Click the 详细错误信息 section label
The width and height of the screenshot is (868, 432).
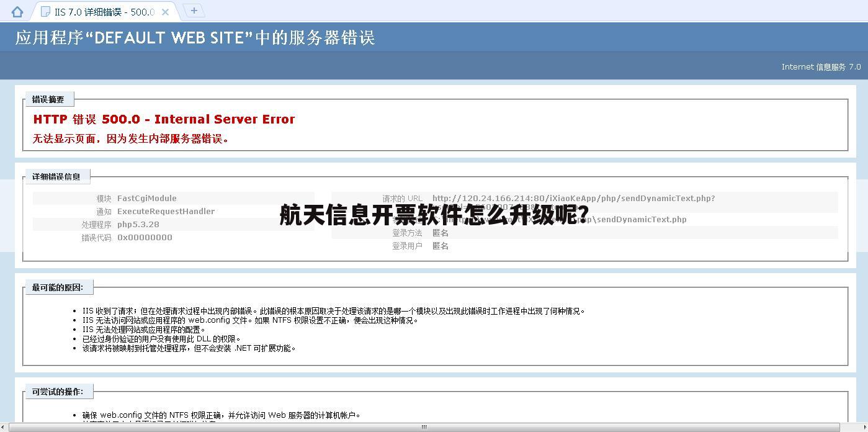pos(56,176)
